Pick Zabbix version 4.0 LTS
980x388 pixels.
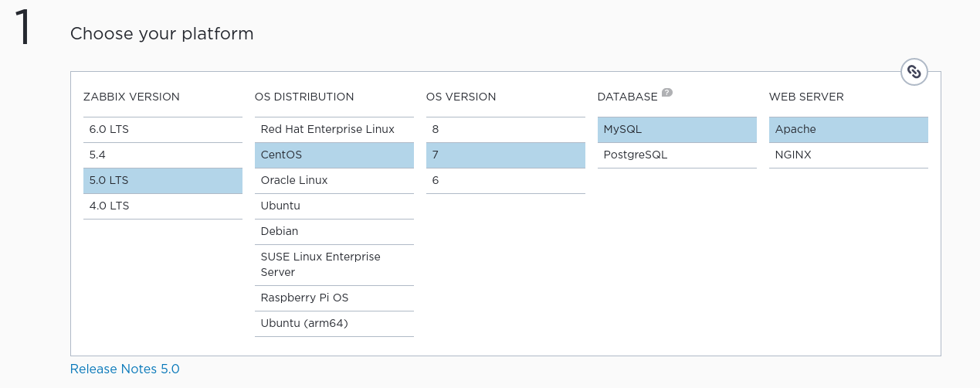[x=162, y=206]
